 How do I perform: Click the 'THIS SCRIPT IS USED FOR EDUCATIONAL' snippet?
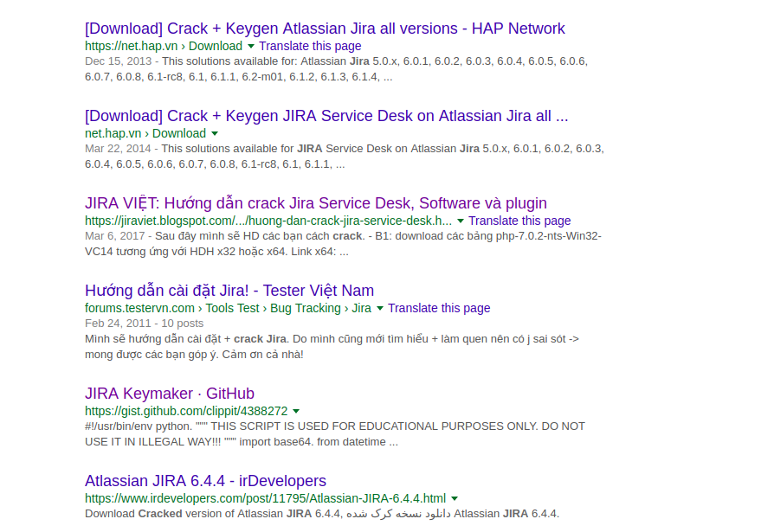click(x=335, y=434)
